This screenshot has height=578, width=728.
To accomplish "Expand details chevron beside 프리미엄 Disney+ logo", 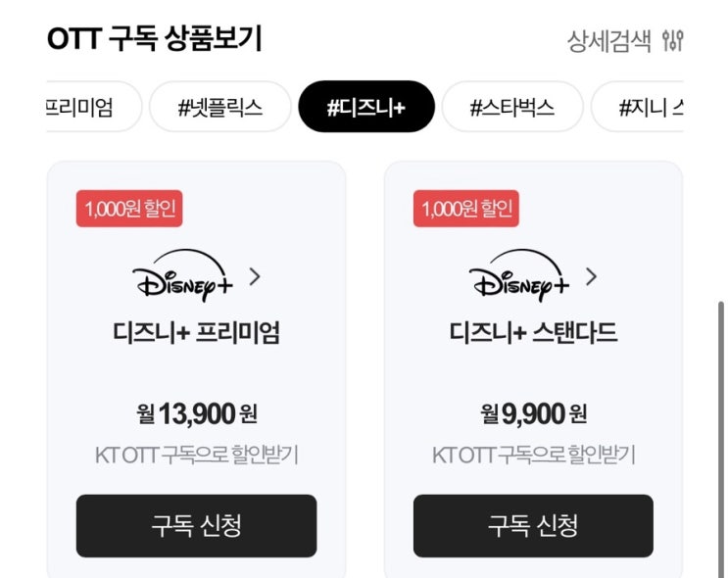I will tap(255, 276).
